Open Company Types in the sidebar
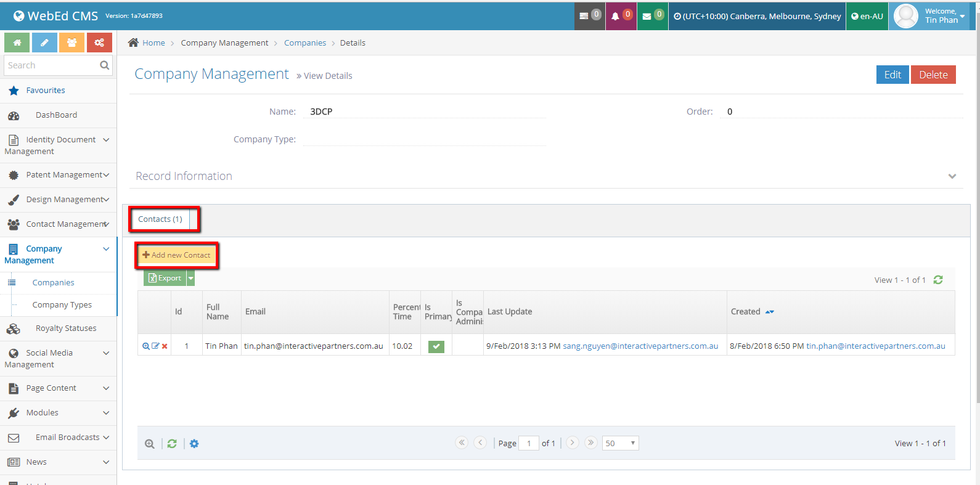Image resolution: width=980 pixels, height=485 pixels. [62, 305]
